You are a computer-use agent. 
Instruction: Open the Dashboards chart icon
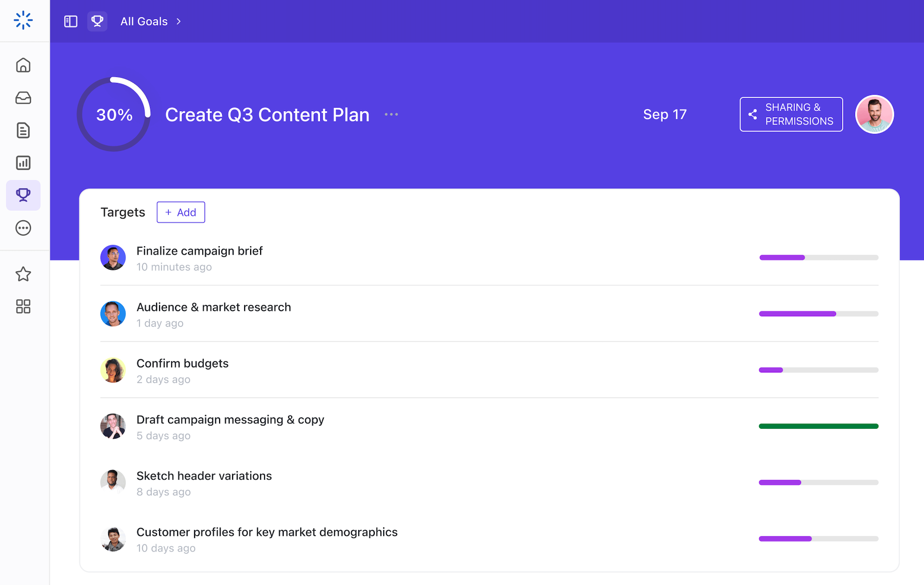pyautogui.click(x=23, y=163)
